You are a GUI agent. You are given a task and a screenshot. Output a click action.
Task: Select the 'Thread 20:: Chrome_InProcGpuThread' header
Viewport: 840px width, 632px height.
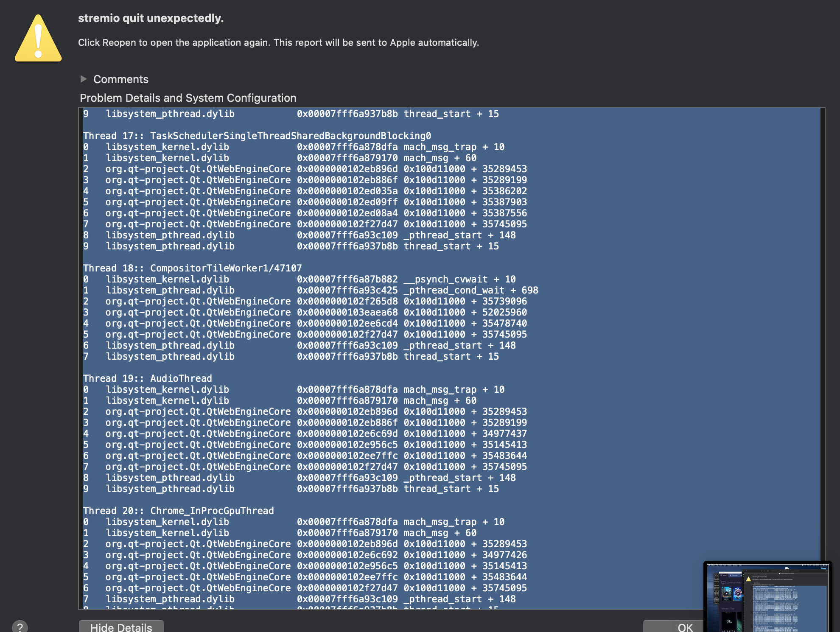click(x=179, y=511)
